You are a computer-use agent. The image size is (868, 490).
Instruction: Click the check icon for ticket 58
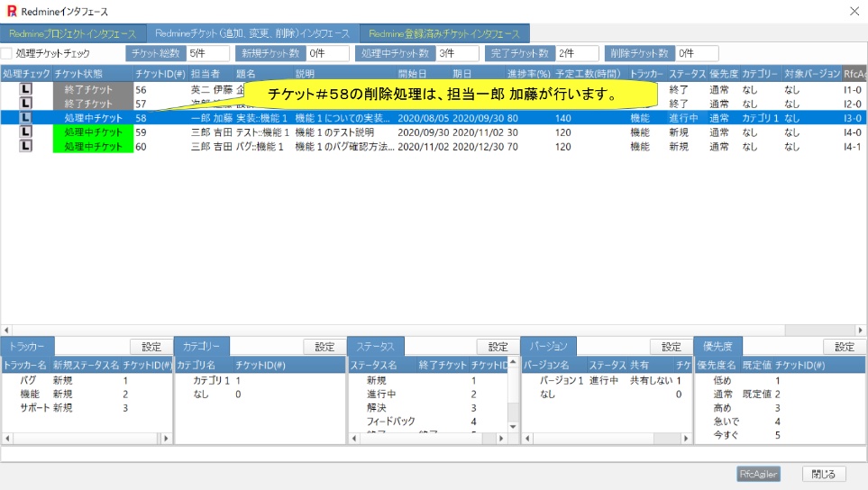pos(25,118)
